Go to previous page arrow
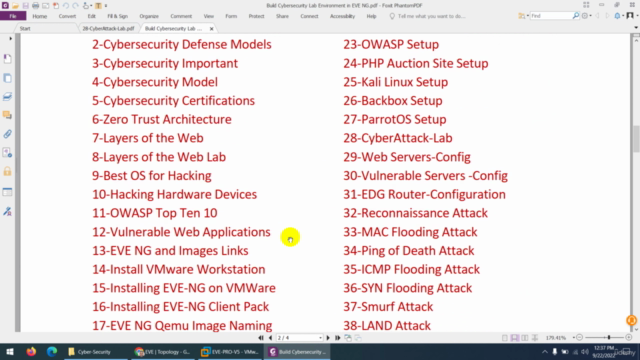640x360 pixels. [270, 338]
